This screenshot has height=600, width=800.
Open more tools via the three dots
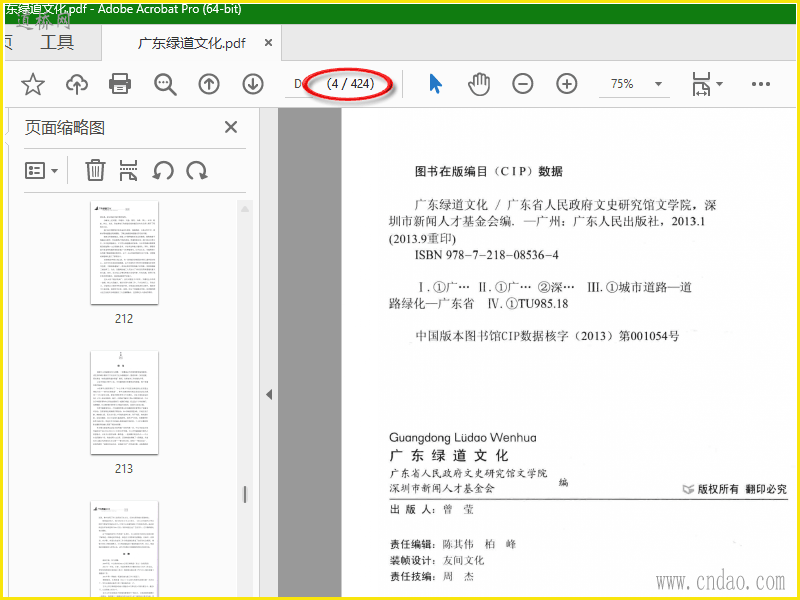(x=760, y=84)
